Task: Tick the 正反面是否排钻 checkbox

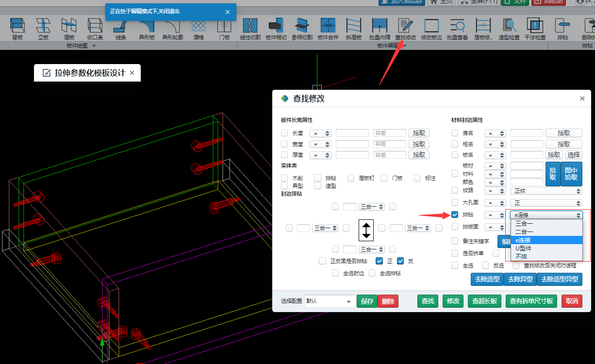Action: [x=323, y=261]
